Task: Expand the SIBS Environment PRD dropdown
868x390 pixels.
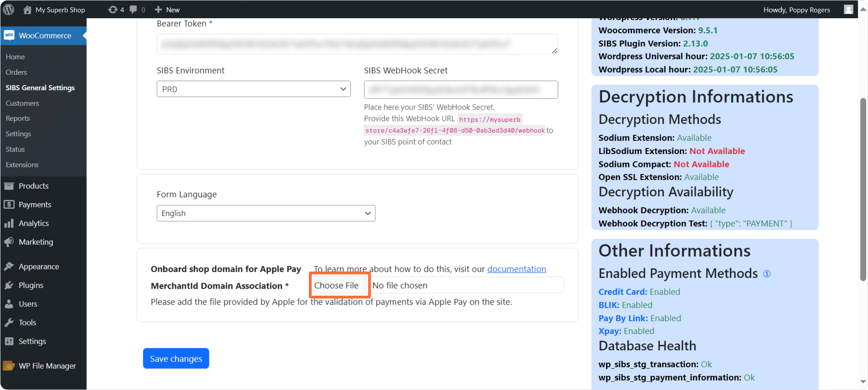Action: coord(253,89)
